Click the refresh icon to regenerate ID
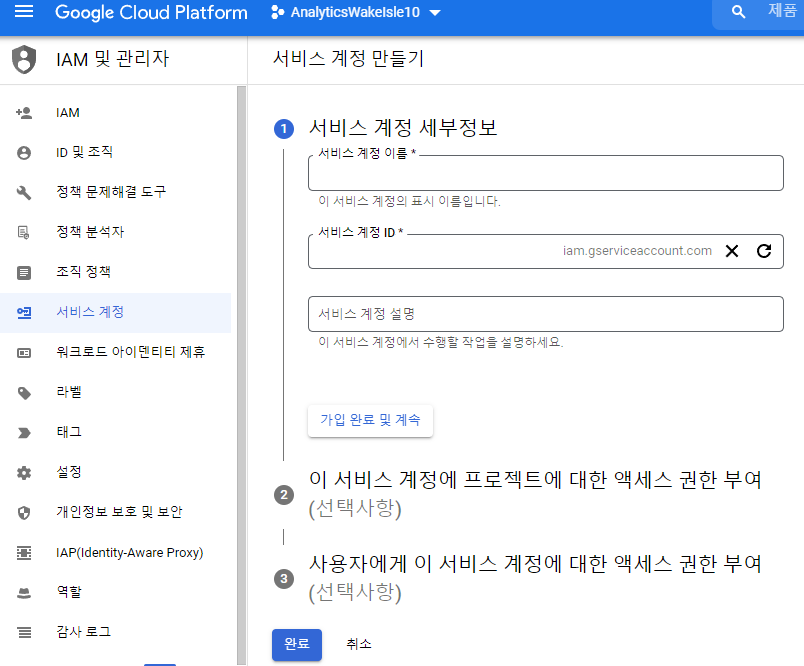Screen dimensions: 804x666 click(764, 251)
